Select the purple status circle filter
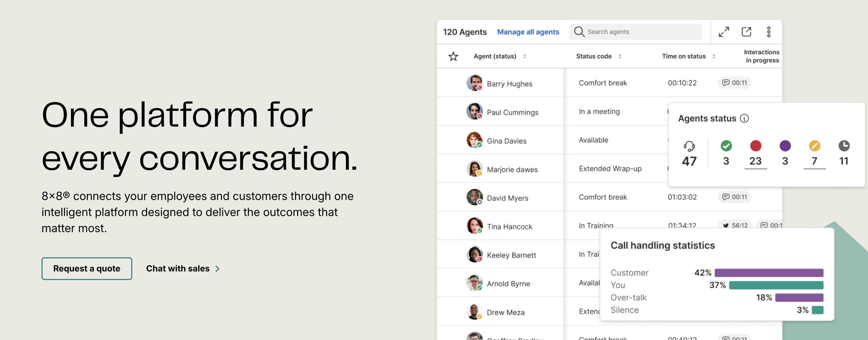868x340 pixels. 785,146
